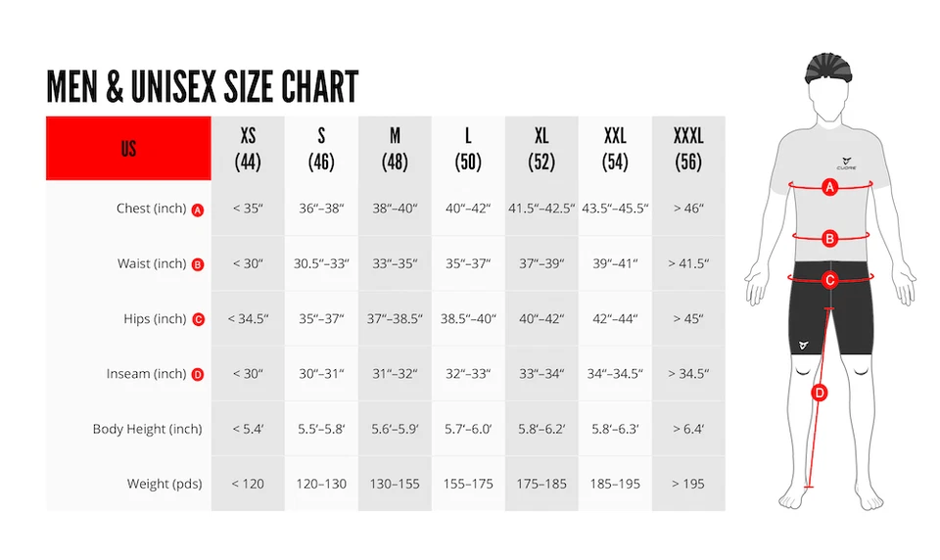Click the red D marker beside Inseam label
The image size is (940, 560).
click(198, 374)
